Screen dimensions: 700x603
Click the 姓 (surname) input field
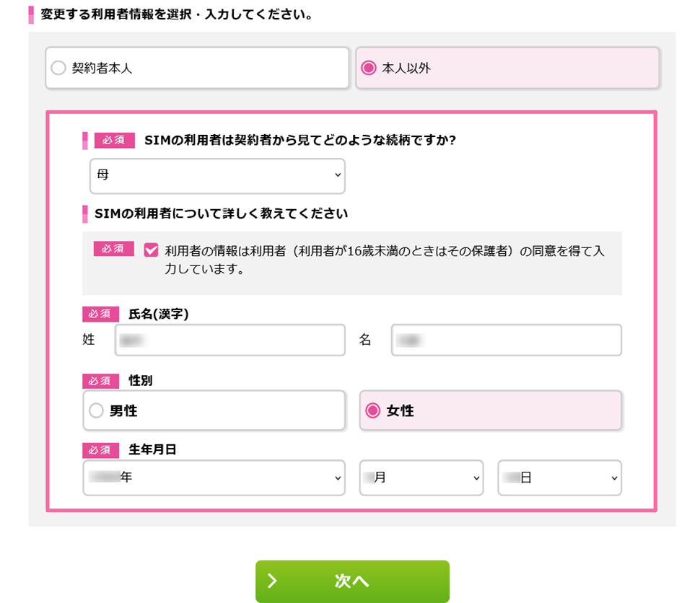[x=229, y=340]
